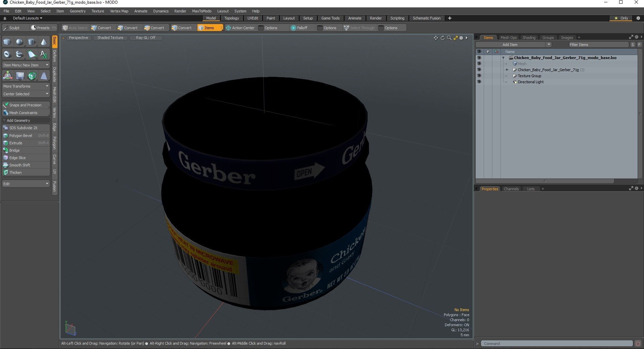Screen dimensions: 644x349
Task: Click the Shaded Texture viewport mode button
Action: pos(110,38)
